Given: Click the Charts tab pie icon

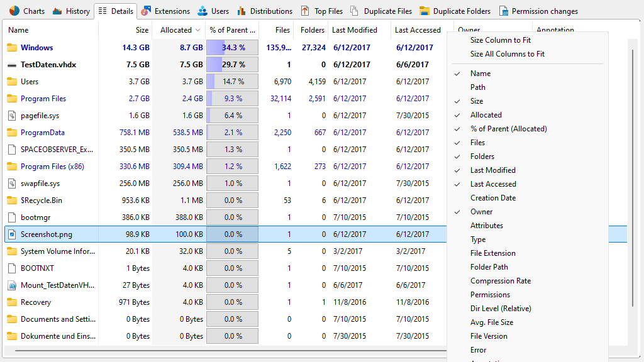Looking at the screenshot, I should click(x=14, y=11).
